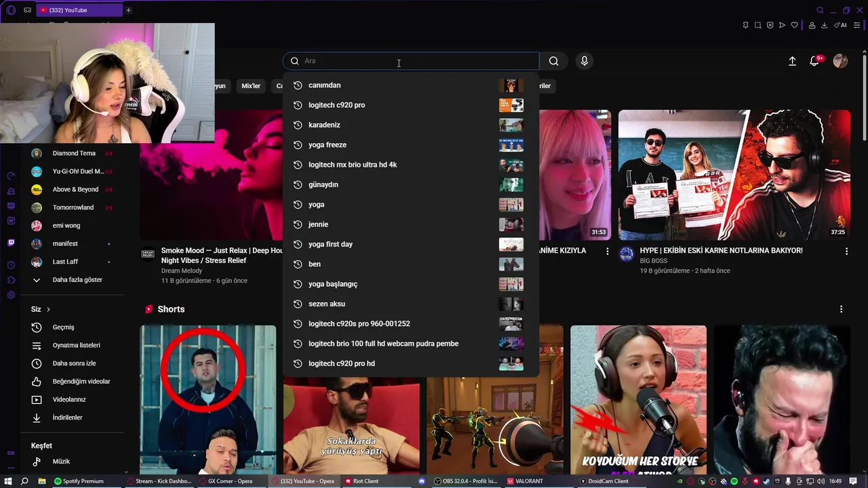868x488 pixels.
Task: Choose 'yoga freeze' search suggestion
Action: pyautogui.click(x=410, y=145)
